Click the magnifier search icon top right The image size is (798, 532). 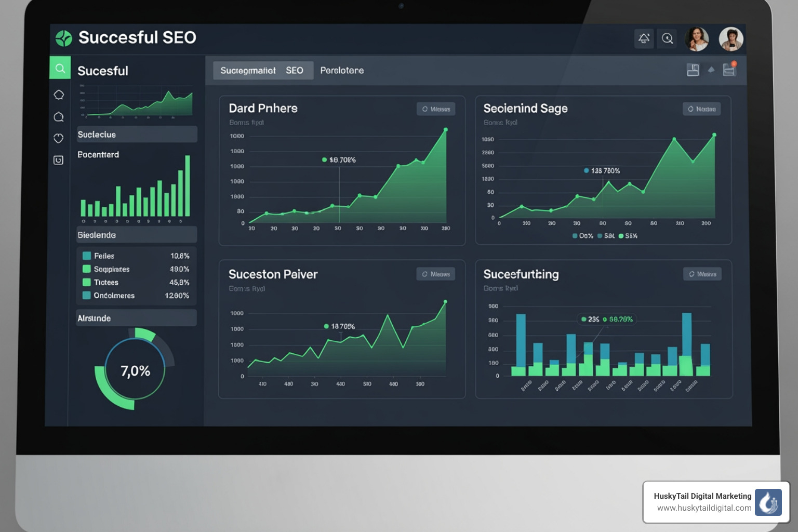point(667,38)
